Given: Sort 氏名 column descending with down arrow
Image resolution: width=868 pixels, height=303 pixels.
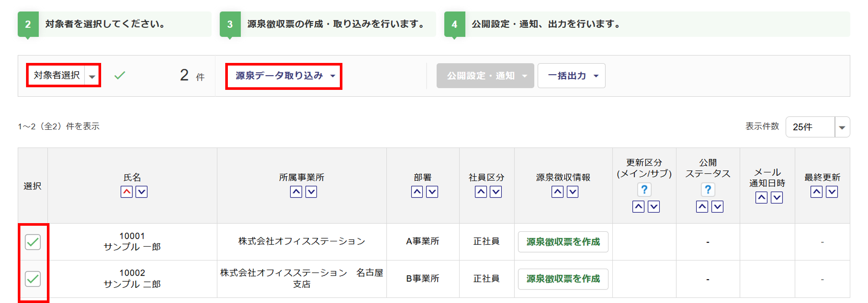Looking at the screenshot, I should click(x=141, y=192).
